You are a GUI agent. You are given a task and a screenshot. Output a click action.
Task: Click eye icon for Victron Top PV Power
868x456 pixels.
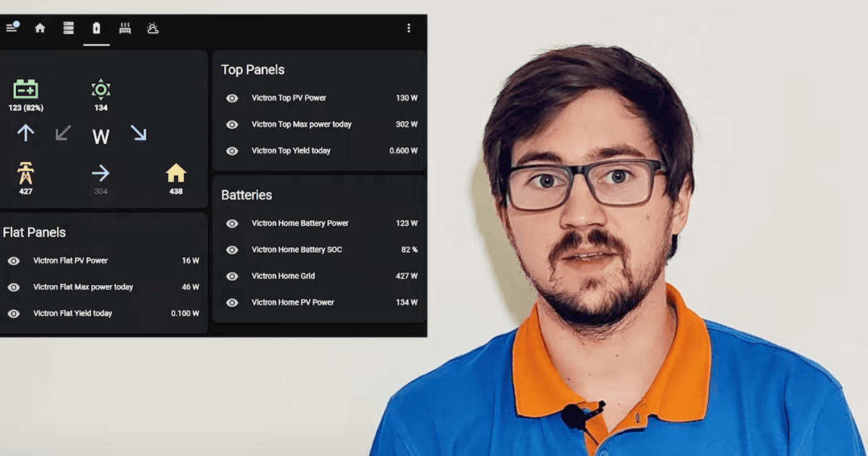coord(232,98)
